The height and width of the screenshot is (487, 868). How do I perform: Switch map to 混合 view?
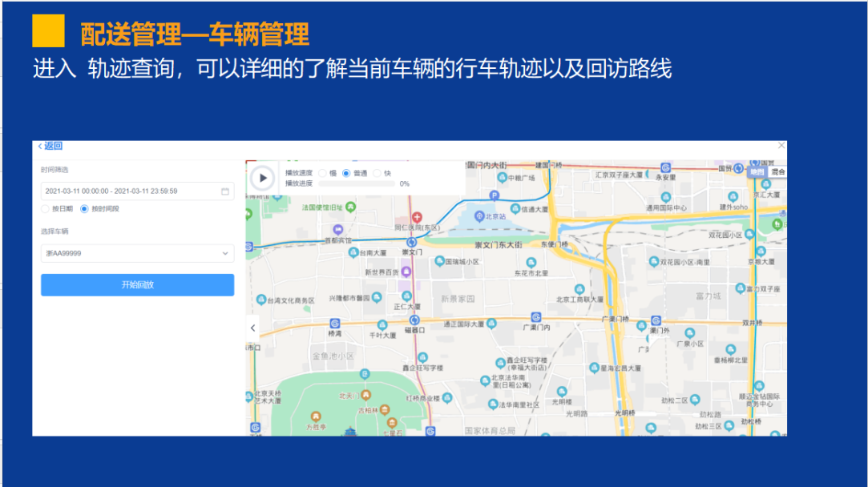[777, 172]
